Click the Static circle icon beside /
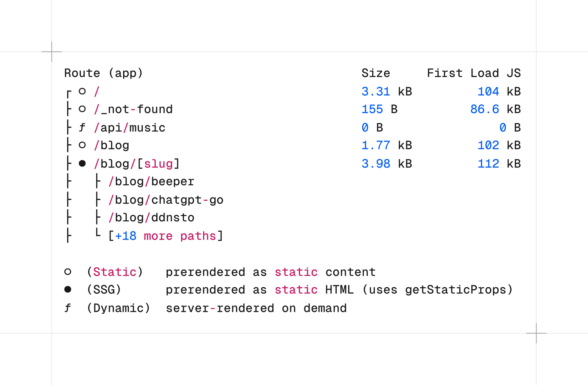588x385 pixels. tap(82, 91)
